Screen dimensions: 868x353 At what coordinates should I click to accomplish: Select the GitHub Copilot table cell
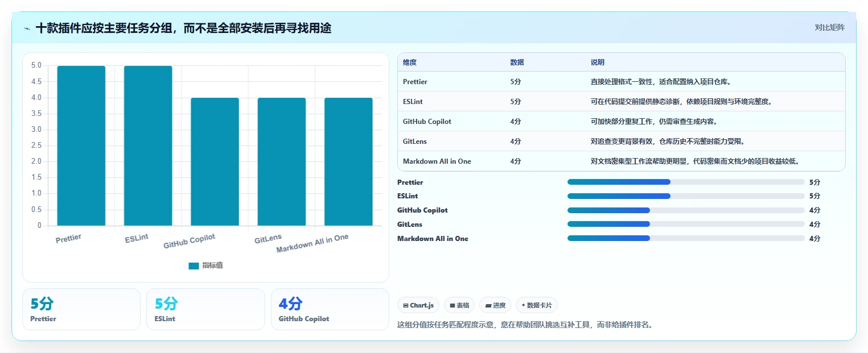427,122
